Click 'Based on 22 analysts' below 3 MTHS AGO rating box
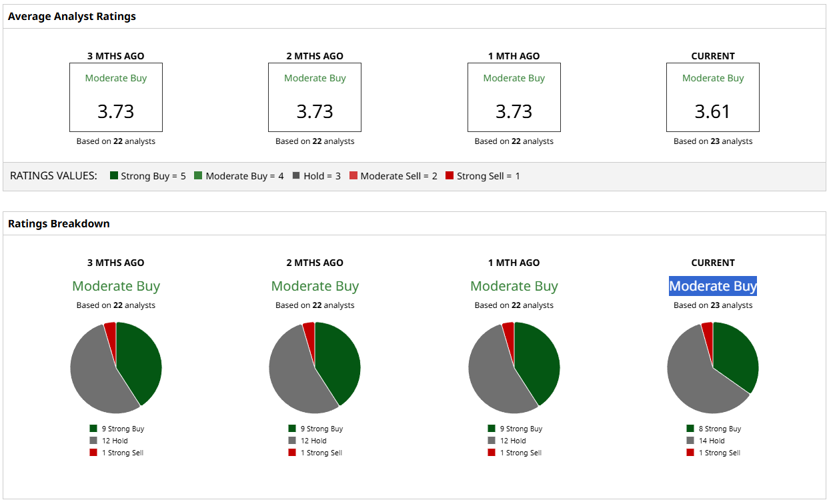 pyautogui.click(x=116, y=141)
